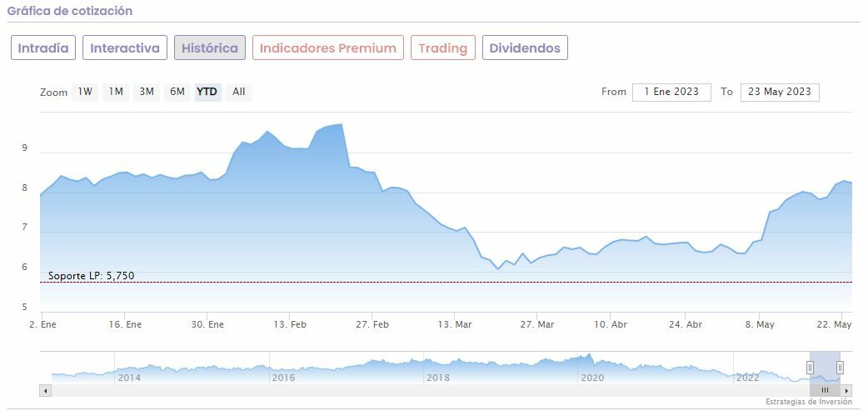Click the navigator left range handle

[810, 368]
